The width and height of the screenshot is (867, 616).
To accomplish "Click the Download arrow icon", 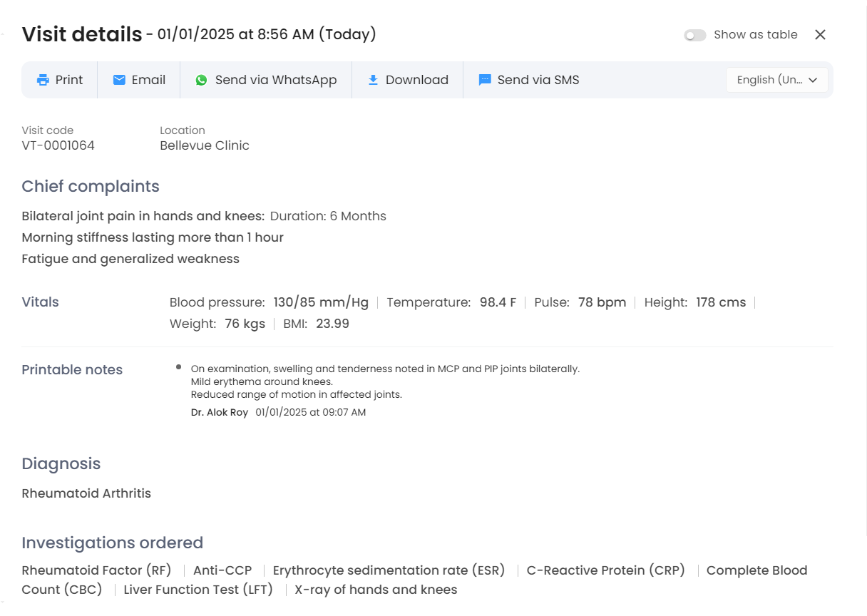I will coord(373,80).
